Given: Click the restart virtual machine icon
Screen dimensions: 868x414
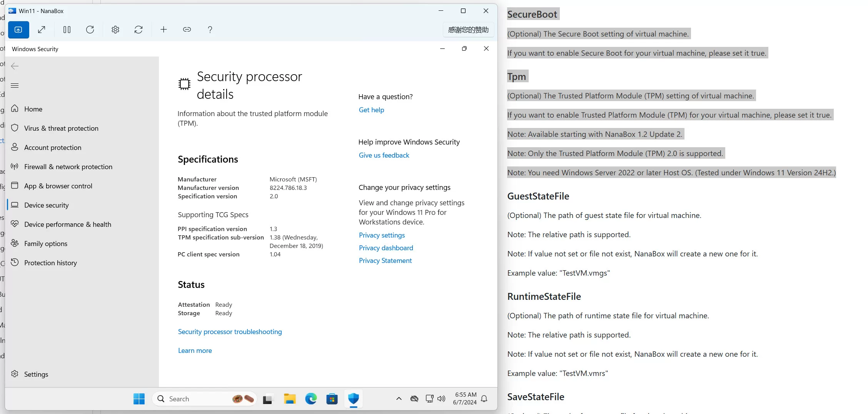Looking at the screenshot, I should coord(90,30).
